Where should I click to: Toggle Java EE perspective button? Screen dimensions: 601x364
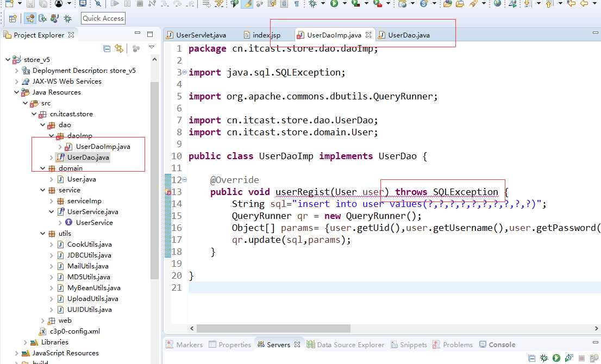pos(30,18)
